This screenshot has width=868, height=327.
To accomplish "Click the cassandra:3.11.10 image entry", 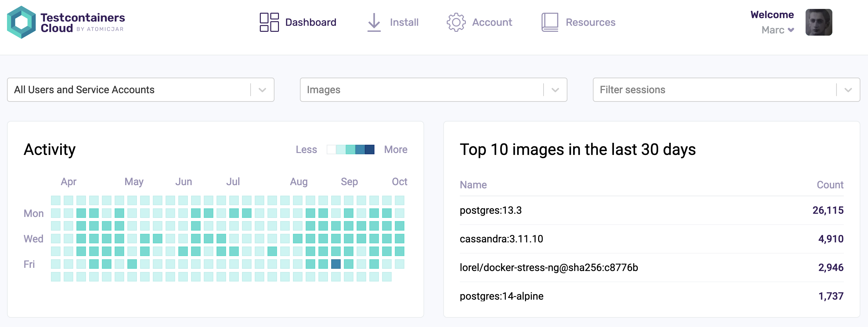I will point(502,239).
